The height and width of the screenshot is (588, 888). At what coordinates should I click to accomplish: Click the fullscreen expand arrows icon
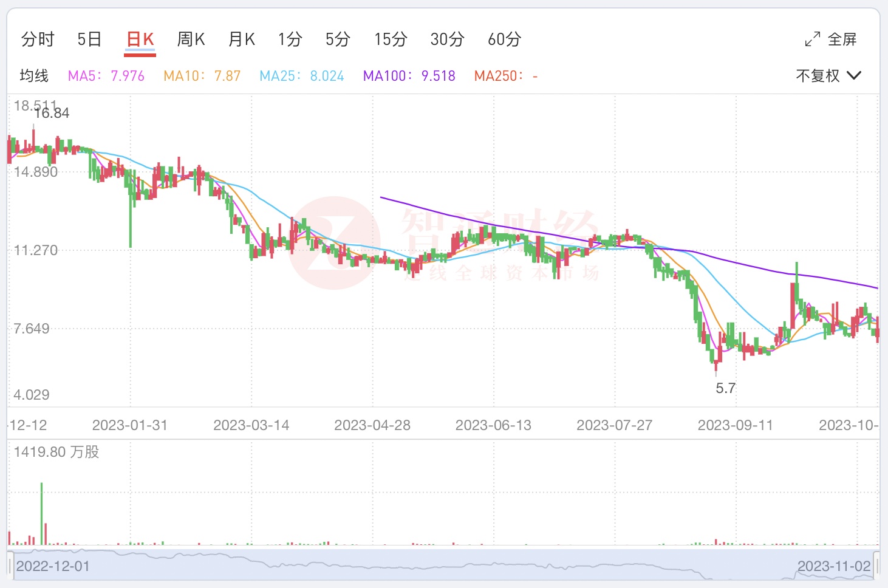(x=812, y=39)
